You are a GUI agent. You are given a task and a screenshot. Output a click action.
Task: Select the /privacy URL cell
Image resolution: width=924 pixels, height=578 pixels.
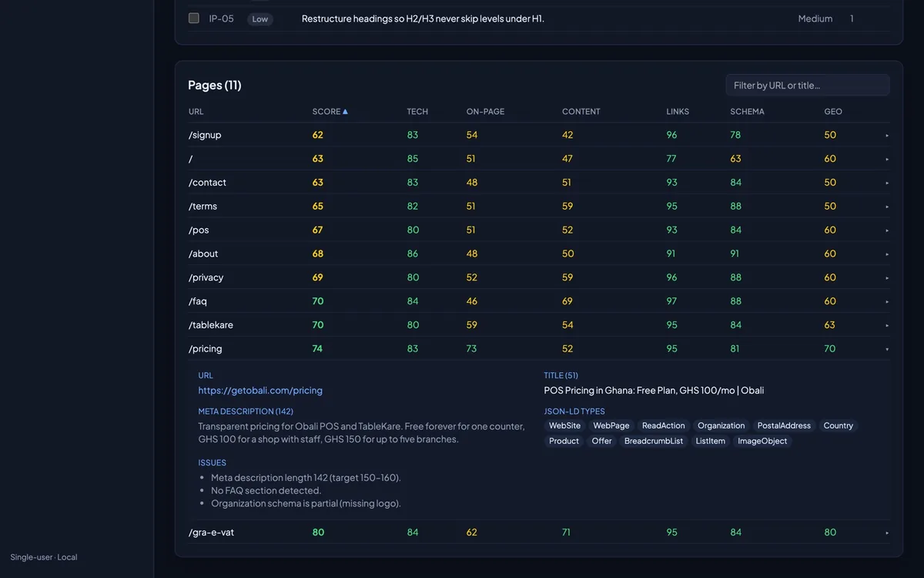click(206, 278)
